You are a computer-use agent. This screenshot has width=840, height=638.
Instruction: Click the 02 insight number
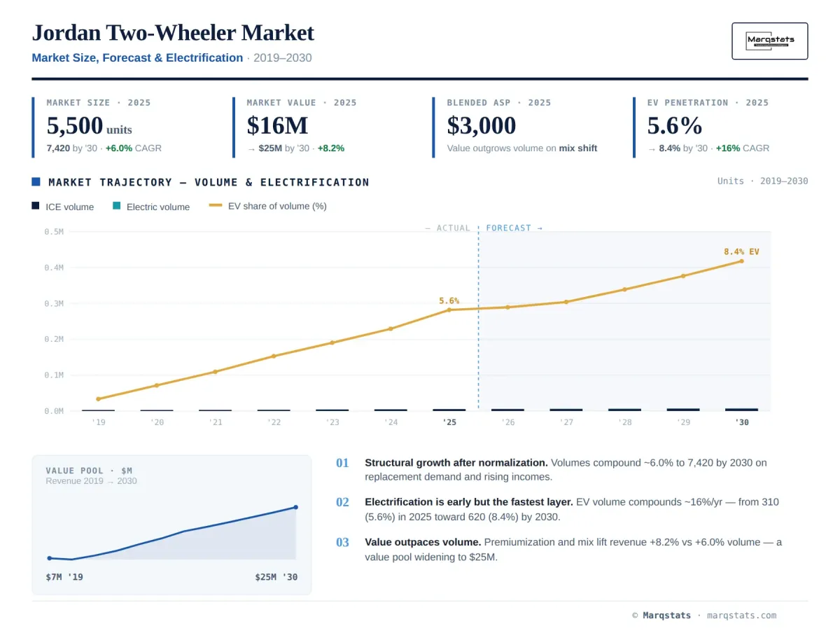click(342, 502)
